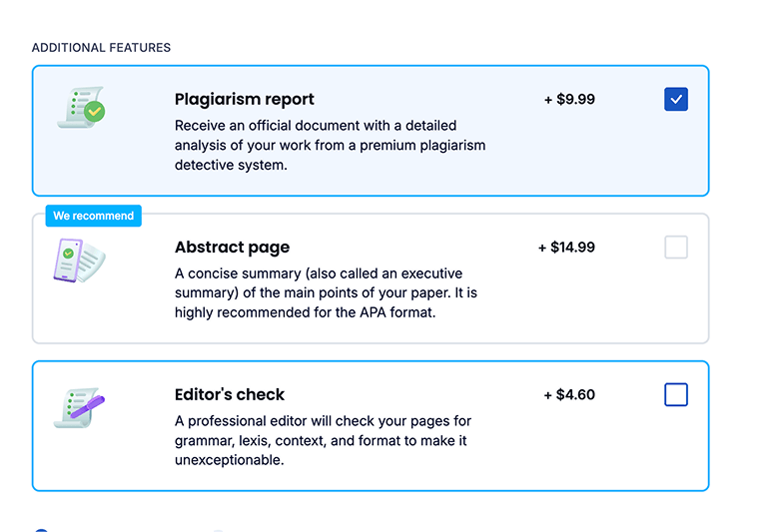Click the Abstract page heading
The image size is (770, 532).
click(x=232, y=248)
